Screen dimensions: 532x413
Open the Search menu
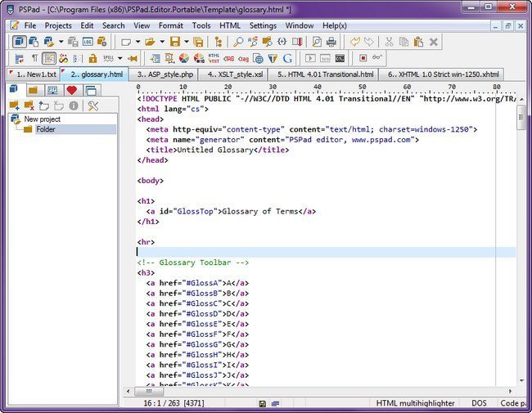[x=113, y=26]
